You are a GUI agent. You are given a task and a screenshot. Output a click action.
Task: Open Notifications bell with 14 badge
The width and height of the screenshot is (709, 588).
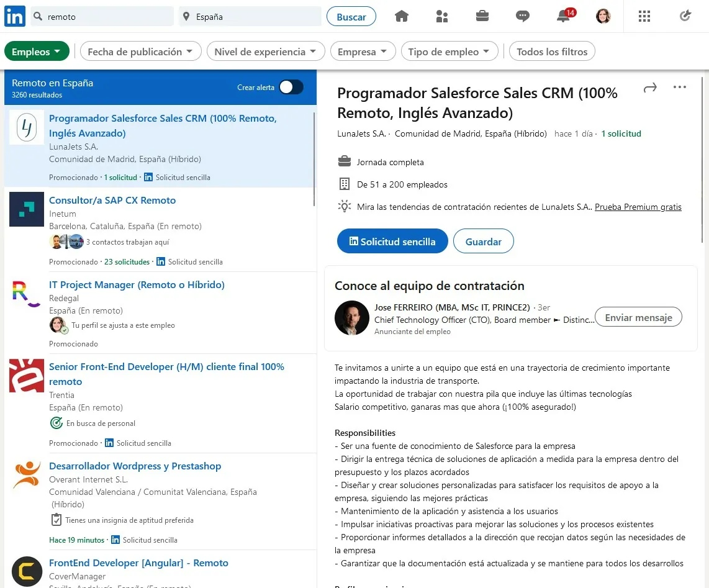point(565,16)
